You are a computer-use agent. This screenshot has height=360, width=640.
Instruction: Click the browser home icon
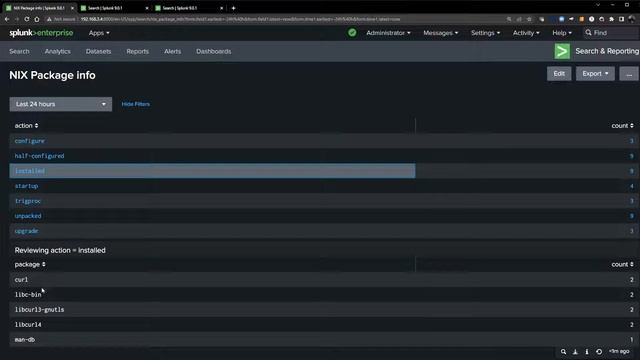pyautogui.click(x=37, y=19)
